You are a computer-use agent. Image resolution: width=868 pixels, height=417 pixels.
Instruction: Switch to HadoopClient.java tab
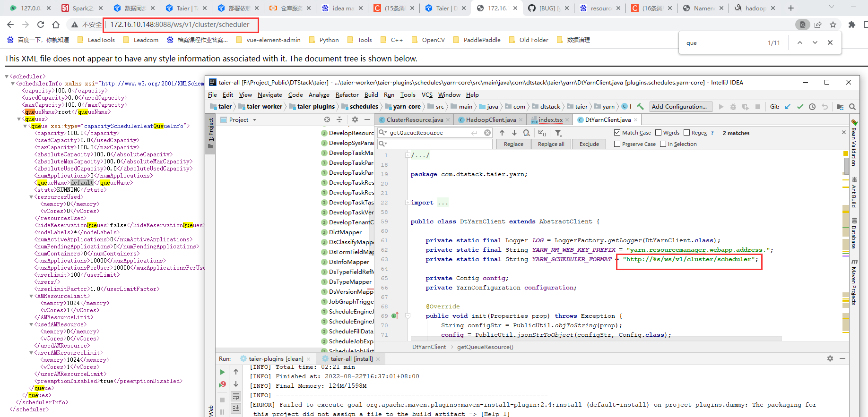[x=491, y=120]
